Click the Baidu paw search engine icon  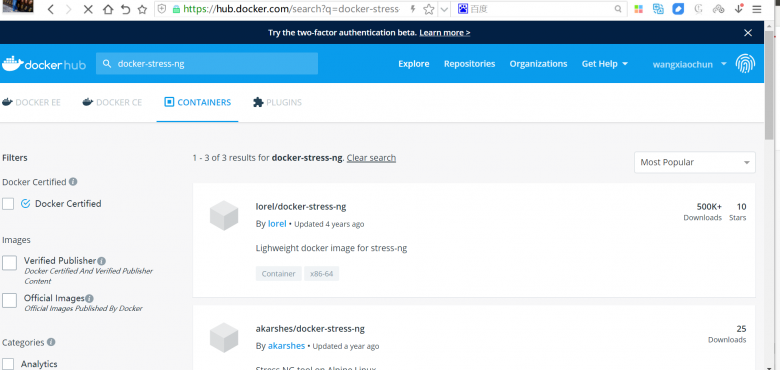[x=463, y=9]
